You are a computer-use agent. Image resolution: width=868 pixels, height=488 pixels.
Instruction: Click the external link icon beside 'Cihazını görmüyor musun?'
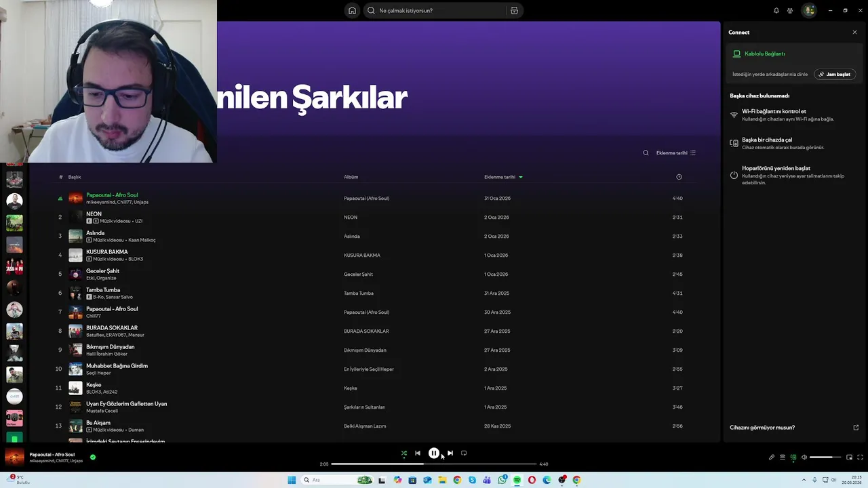pos(856,428)
